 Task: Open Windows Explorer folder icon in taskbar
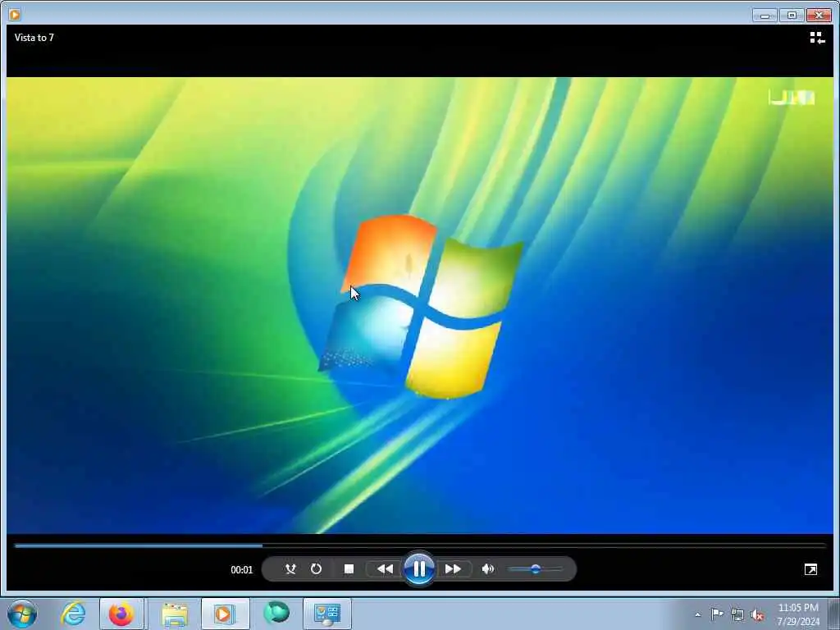(175, 614)
